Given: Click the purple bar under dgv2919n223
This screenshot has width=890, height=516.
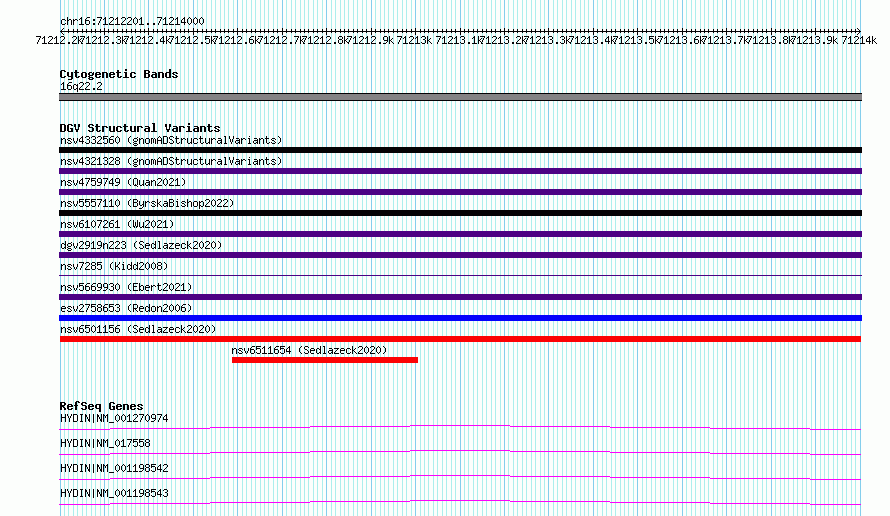Looking at the screenshot, I should (x=460, y=255).
